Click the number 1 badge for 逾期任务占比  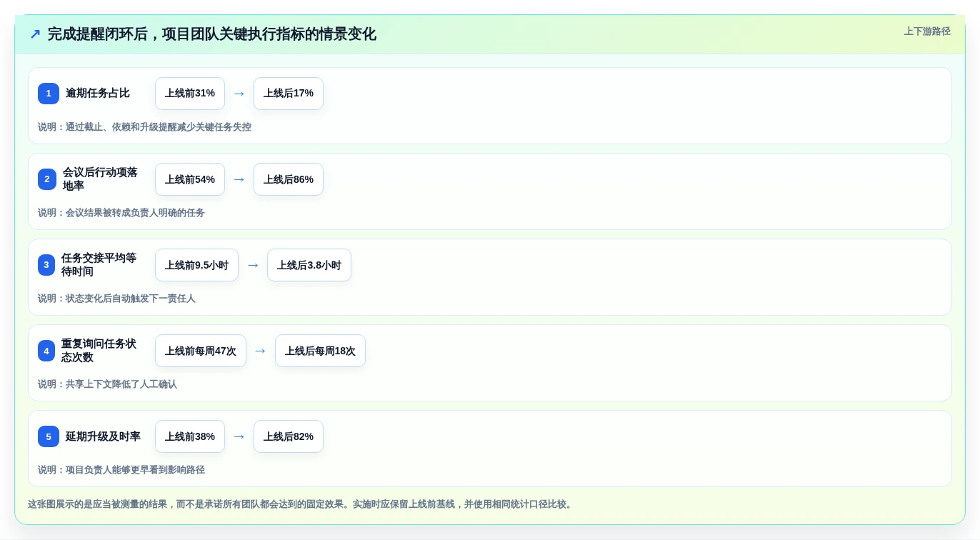click(49, 94)
